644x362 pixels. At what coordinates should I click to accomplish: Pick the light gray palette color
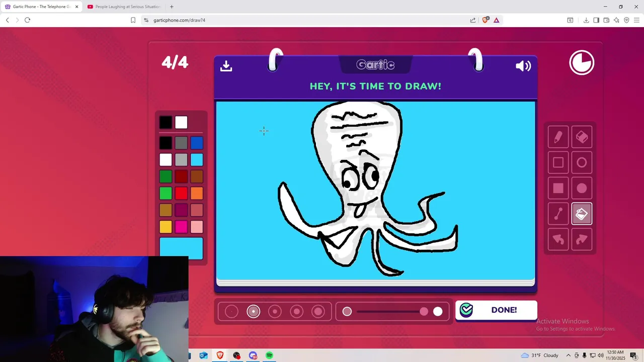point(181,160)
